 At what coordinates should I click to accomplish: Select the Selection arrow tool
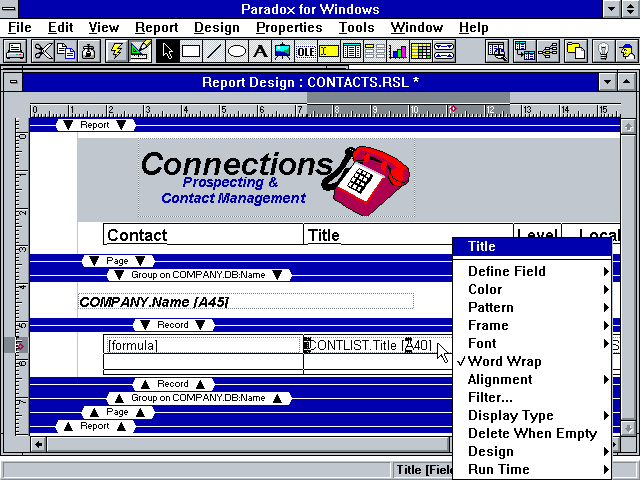[x=167, y=51]
